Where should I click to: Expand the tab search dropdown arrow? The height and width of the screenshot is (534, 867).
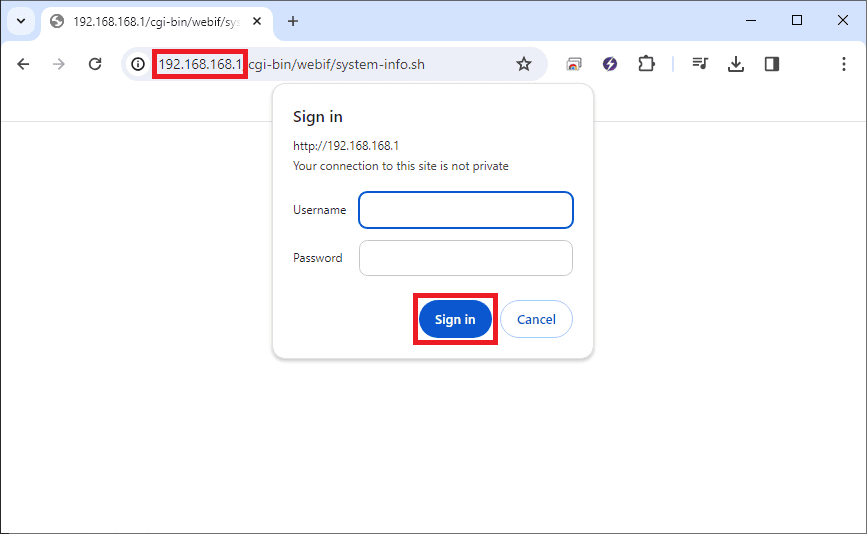[20, 21]
